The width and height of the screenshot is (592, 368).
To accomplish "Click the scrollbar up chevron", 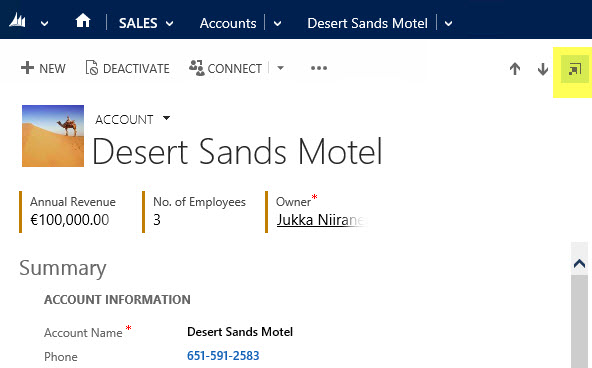I will 579,263.
